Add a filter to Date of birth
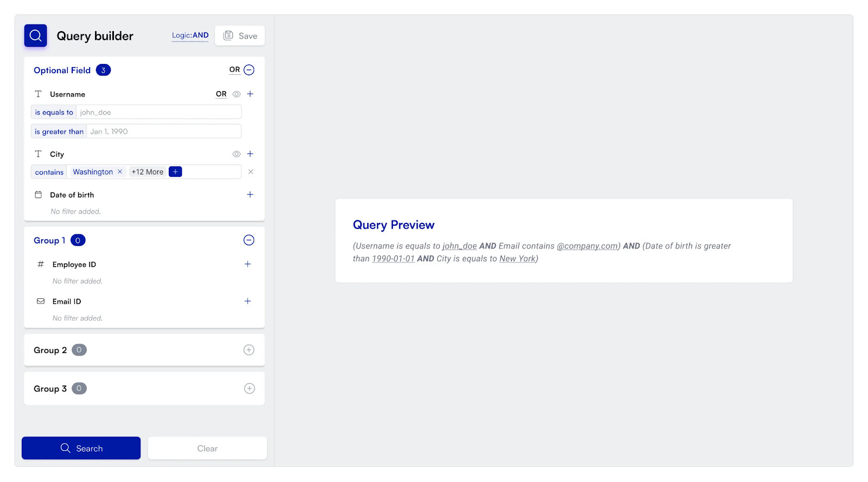Screen dimensions: 868x482 tap(250, 195)
